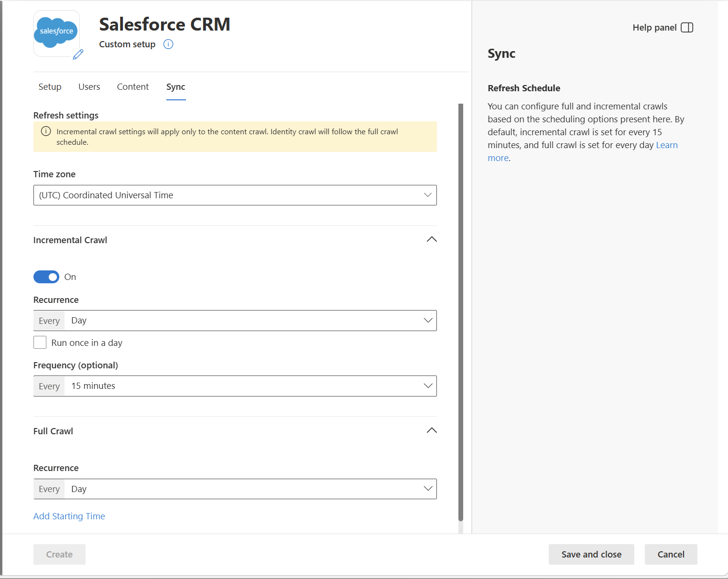
Task: Click the Refresh settings heading
Action: click(x=66, y=116)
